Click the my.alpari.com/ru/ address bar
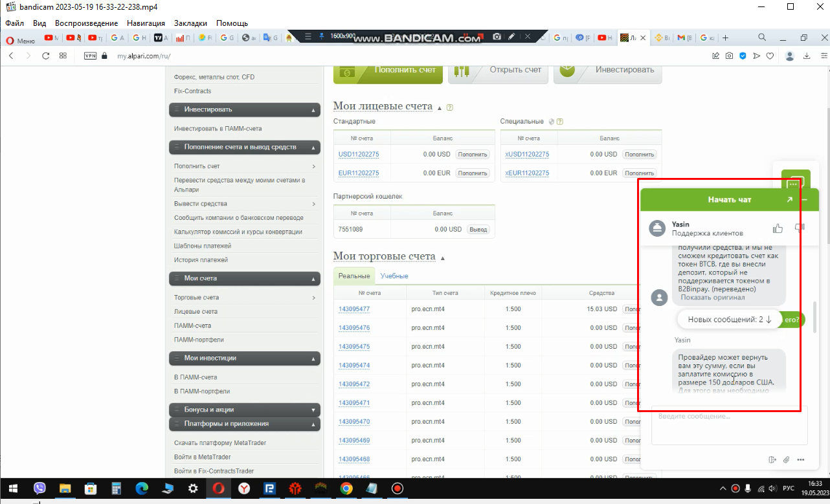830x504 pixels. pyautogui.click(x=144, y=56)
